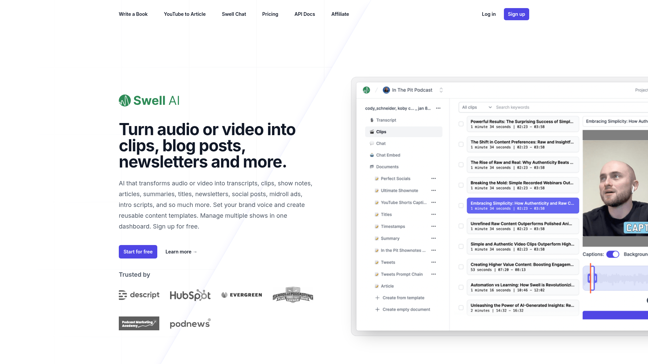
Task: Select checkbox for Unrefined Raw Content clip
Action: point(461,226)
